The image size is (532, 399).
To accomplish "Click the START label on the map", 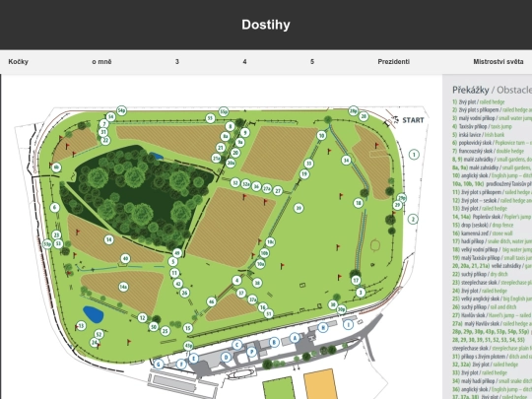I will pos(413,120).
